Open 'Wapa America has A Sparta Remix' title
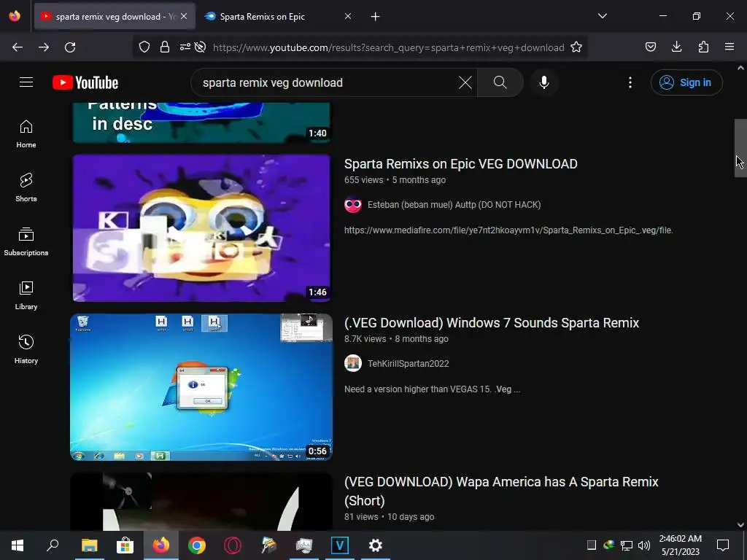747x560 pixels. [x=501, y=491]
